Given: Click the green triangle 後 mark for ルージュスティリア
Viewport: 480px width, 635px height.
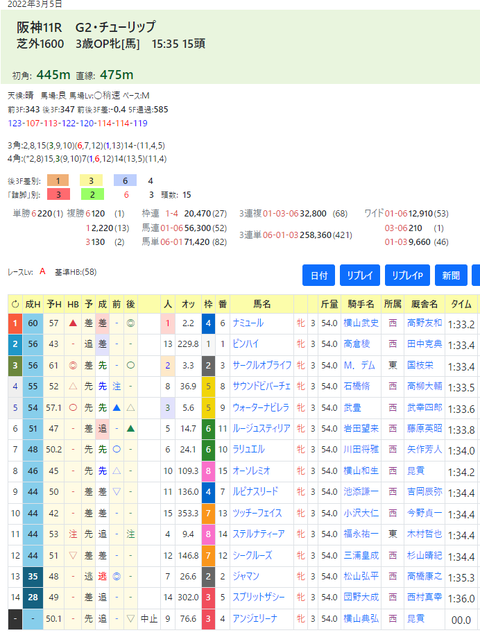Looking at the screenshot, I should 130,428.
